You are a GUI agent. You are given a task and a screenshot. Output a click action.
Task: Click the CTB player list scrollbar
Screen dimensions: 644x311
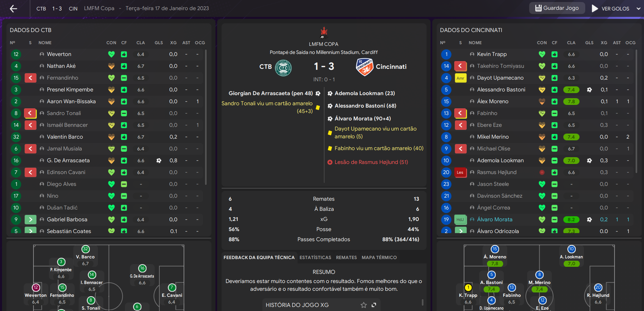206,117
